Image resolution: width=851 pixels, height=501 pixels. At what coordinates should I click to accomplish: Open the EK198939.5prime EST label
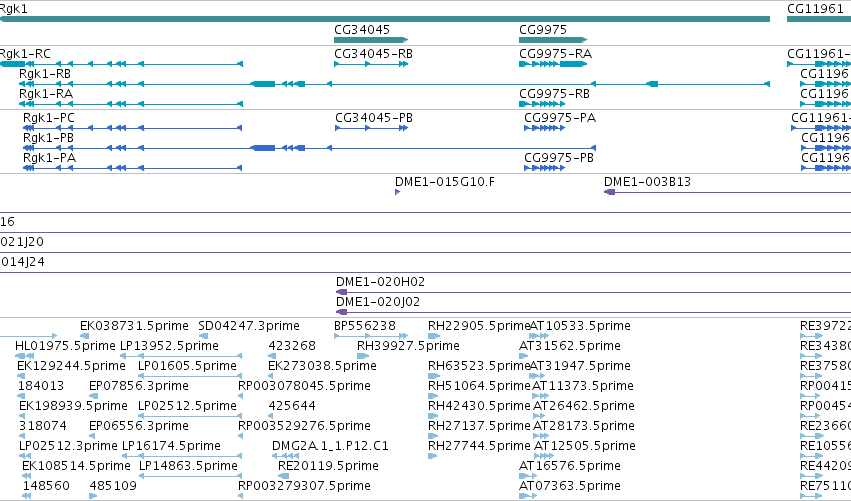(x=73, y=406)
